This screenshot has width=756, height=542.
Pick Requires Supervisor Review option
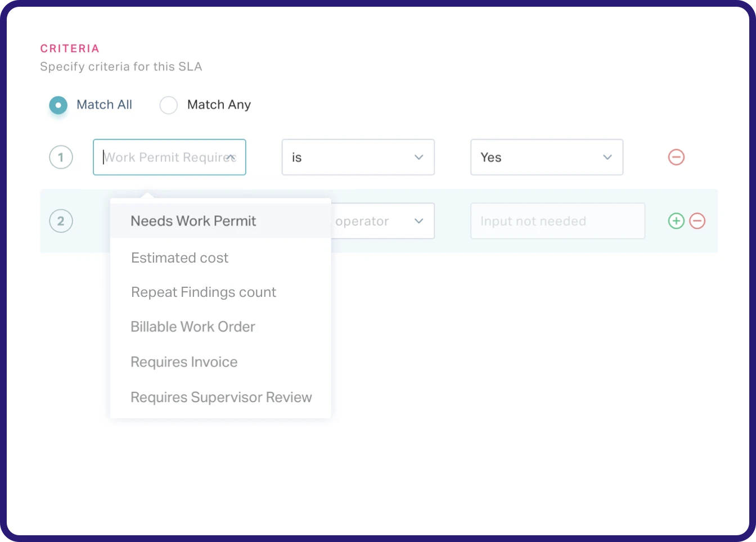[221, 398]
